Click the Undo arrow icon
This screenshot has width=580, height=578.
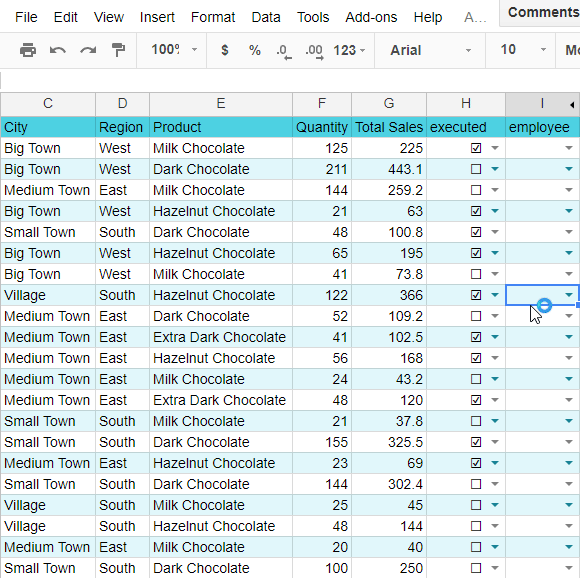pyautogui.click(x=58, y=50)
